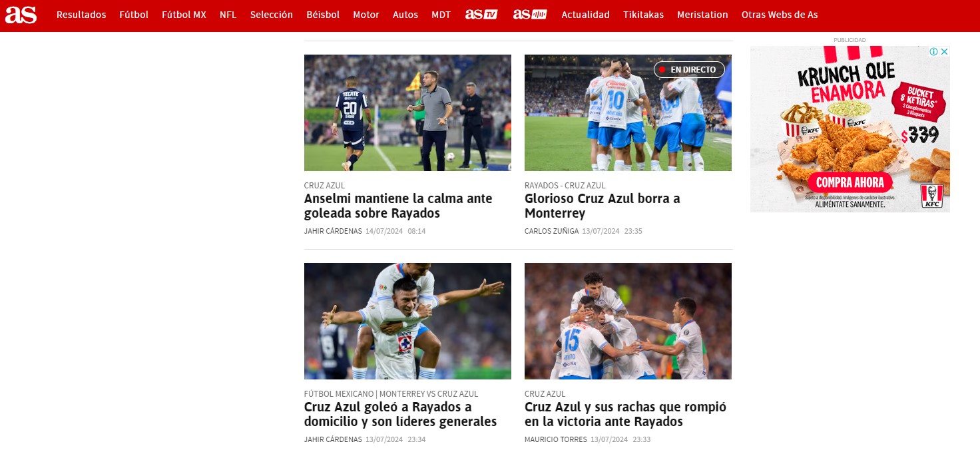The width and height of the screenshot is (980, 456).
Task: Click author link Jahir Cárdenas under Anselmi article
Action: coord(333,231)
